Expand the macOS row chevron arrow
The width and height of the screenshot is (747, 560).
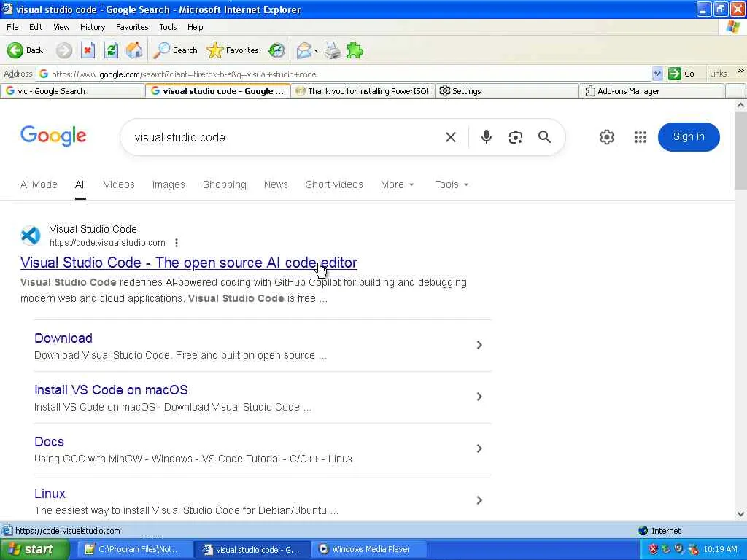click(479, 397)
